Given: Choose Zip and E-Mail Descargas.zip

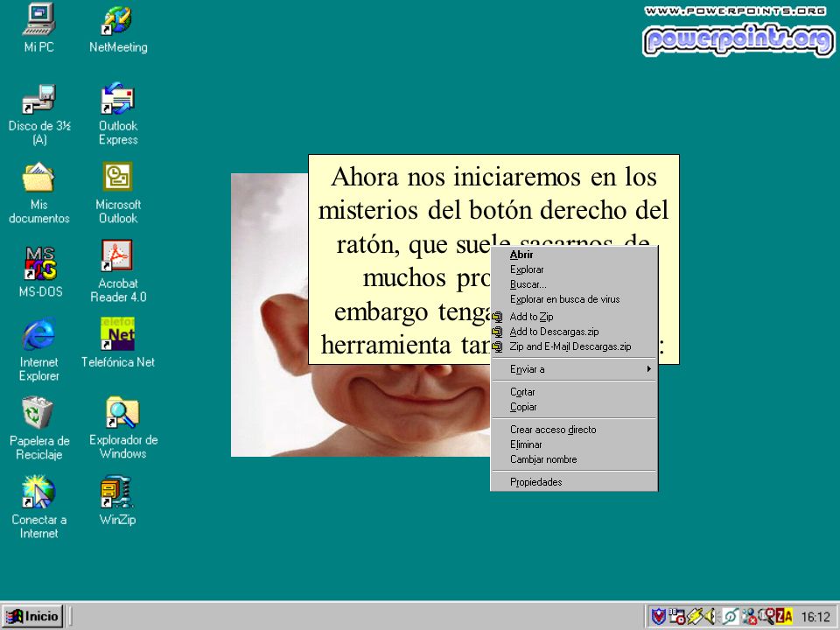Looking at the screenshot, I should tap(574, 347).
